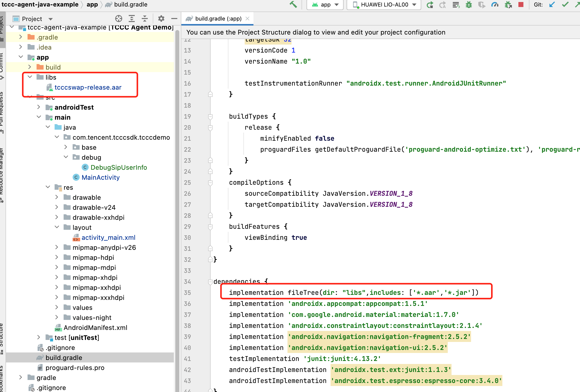Click the green Debug app bug icon
This screenshot has height=392, width=580.
(x=469, y=5)
